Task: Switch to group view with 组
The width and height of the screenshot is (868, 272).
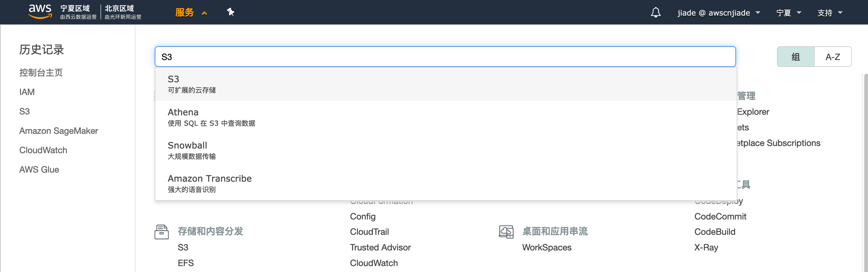Action: (795, 57)
